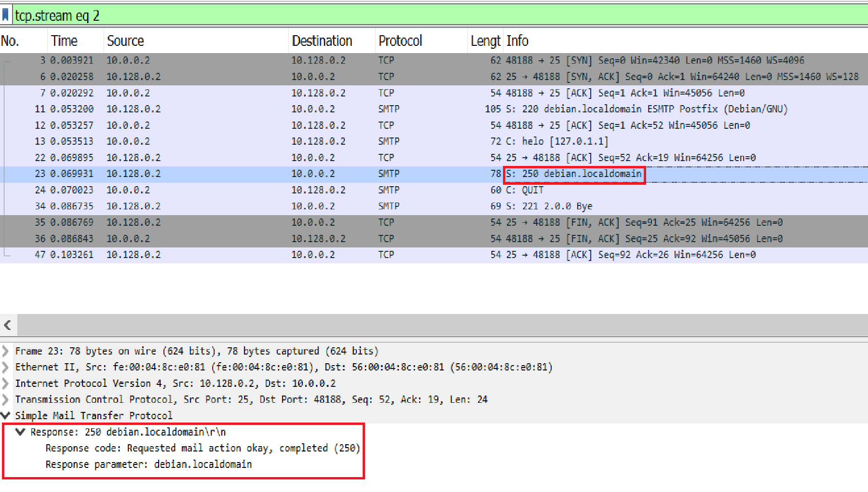Sort packets by Destination column
Screen dimensions: 868x492
[x=322, y=41]
